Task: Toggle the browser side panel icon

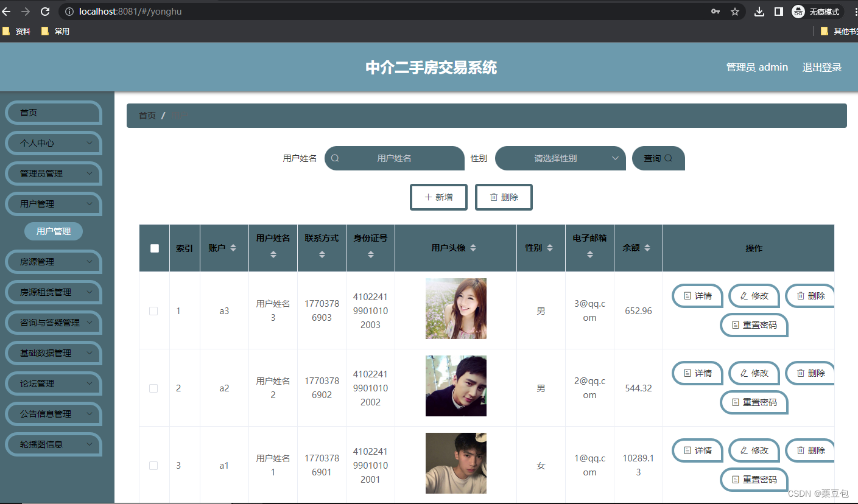Action: pos(778,12)
